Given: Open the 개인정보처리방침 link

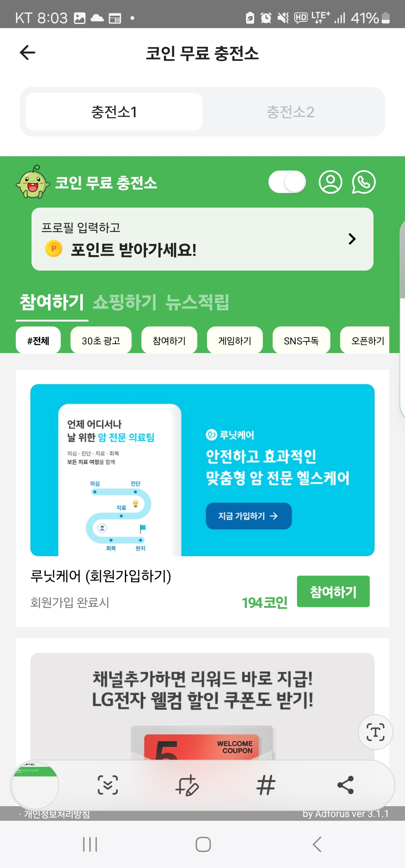Looking at the screenshot, I should (57, 814).
